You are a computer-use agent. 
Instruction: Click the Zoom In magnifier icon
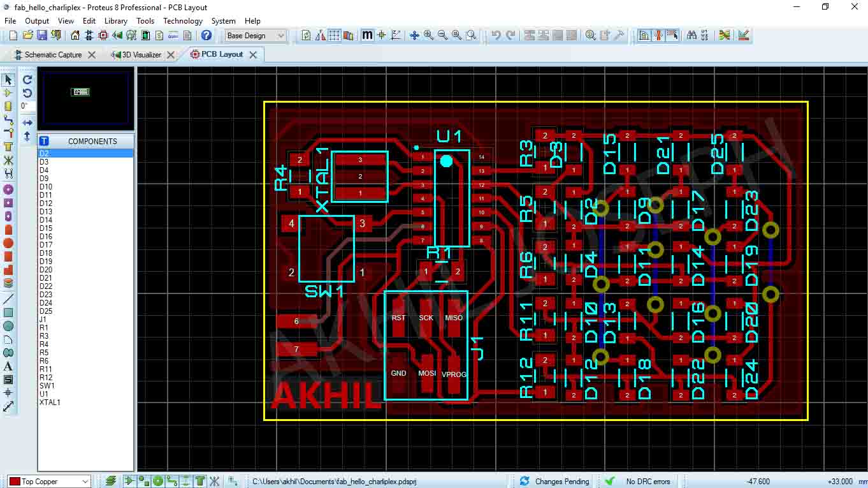[x=429, y=36]
